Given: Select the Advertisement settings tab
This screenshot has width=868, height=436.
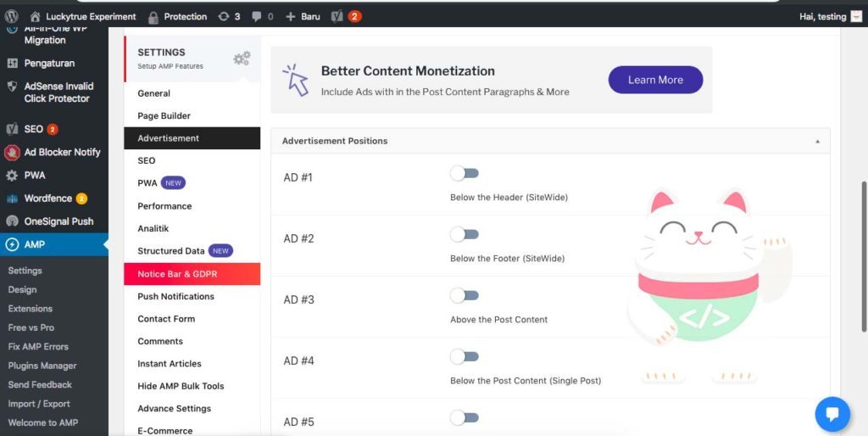Looking at the screenshot, I should [192, 138].
